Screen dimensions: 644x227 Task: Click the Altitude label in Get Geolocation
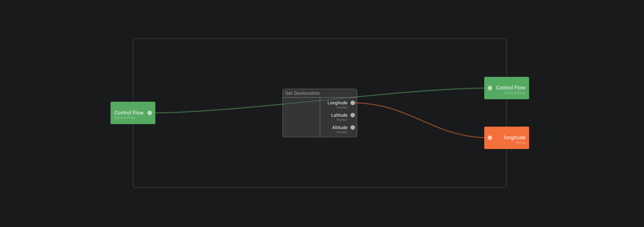click(339, 128)
